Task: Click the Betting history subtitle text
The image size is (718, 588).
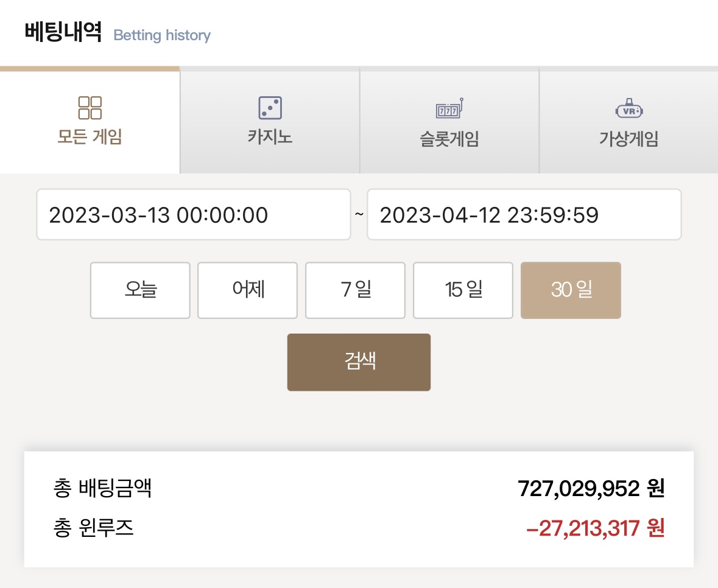Action: point(162,35)
